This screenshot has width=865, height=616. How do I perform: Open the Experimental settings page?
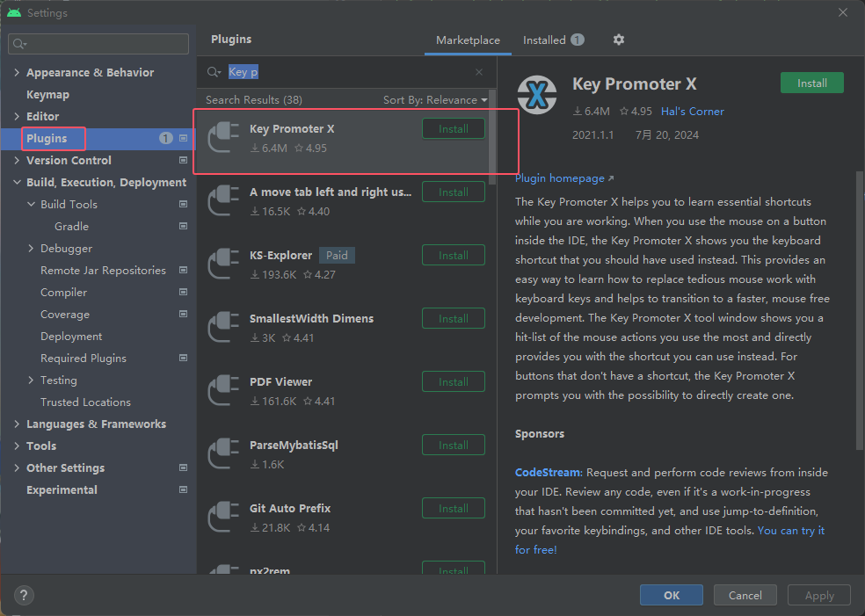click(62, 489)
